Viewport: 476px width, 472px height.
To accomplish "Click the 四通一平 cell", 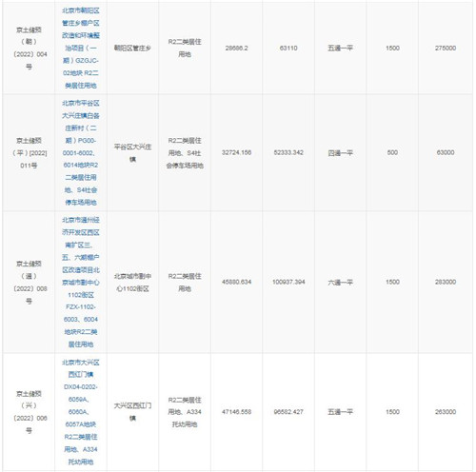I will pyautogui.click(x=340, y=153).
